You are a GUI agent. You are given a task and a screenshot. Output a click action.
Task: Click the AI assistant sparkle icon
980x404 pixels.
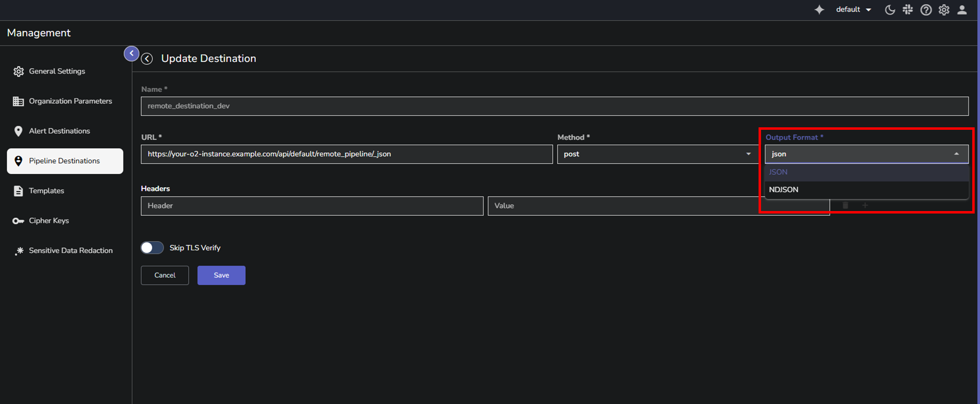click(819, 10)
